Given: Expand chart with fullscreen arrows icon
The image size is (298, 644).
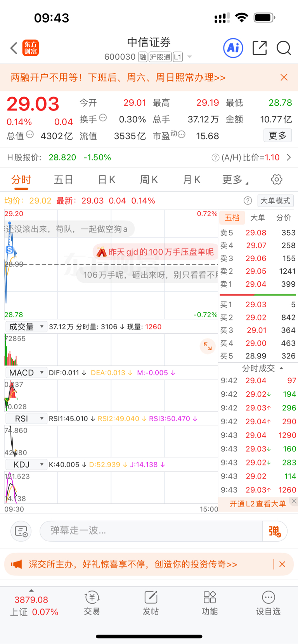Looking at the screenshot, I should click(x=208, y=346).
